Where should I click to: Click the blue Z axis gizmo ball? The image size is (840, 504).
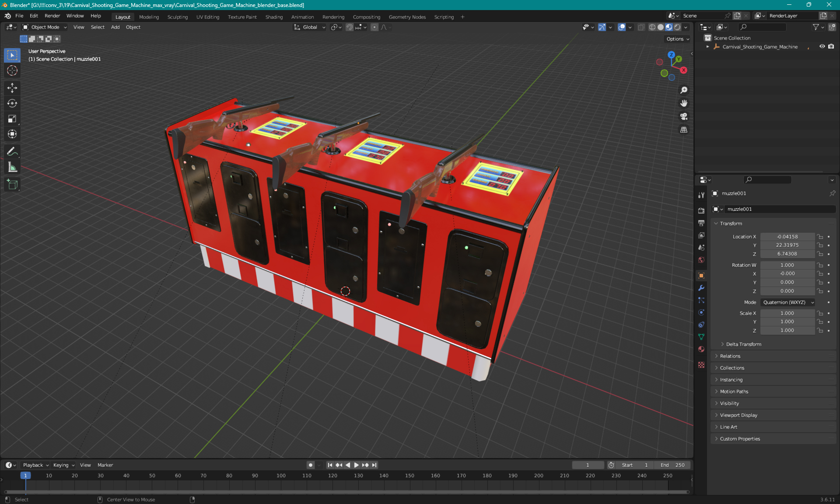pyautogui.click(x=671, y=55)
